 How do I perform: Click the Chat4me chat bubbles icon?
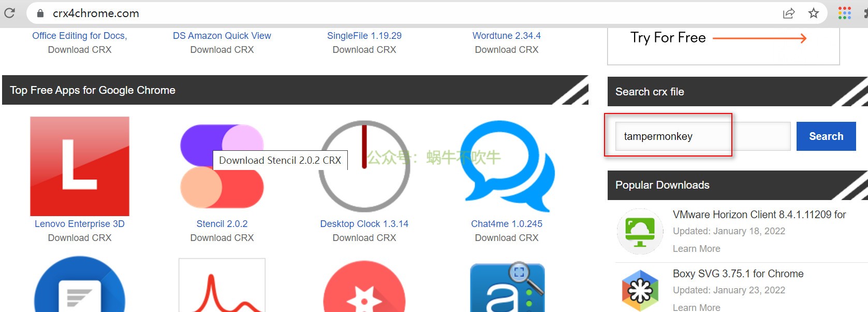(507, 167)
